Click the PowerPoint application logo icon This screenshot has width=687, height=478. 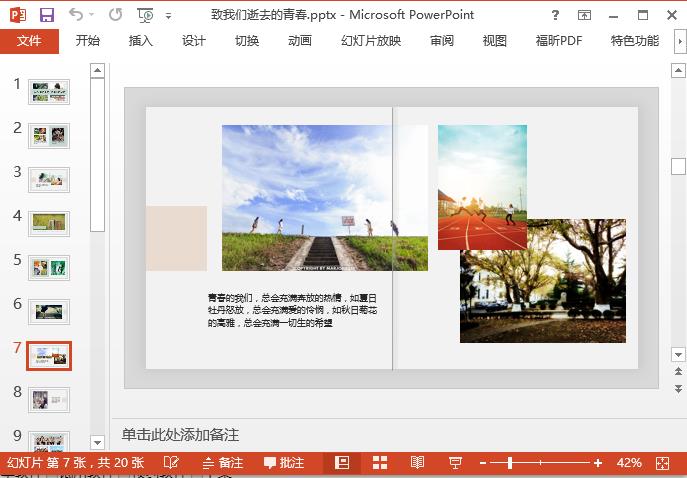(x=18, y=15)
